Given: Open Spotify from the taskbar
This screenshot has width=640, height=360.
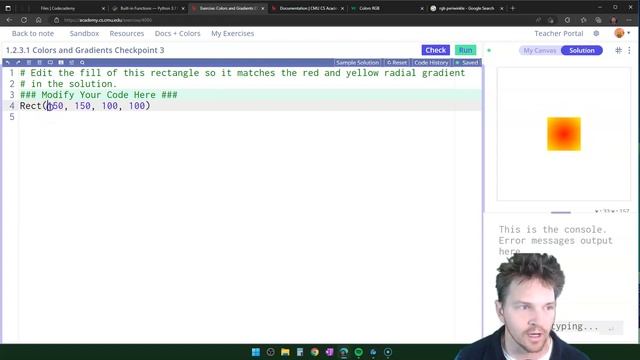Looking at the screenshot, I should tap(358, 352).
